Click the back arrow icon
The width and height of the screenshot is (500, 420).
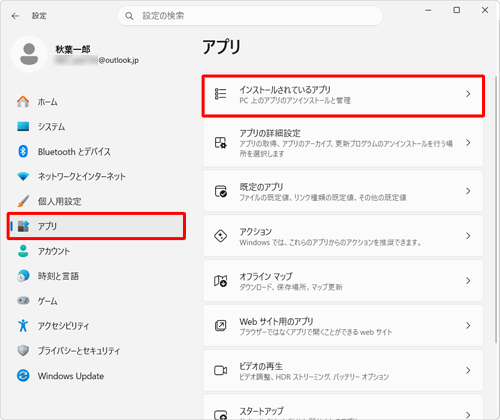(15, 16)
